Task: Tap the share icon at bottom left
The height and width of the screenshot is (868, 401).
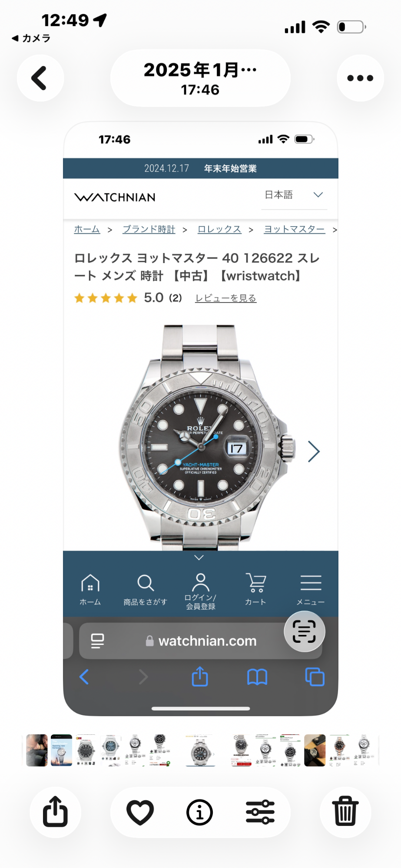Action: tap(55, 812)
